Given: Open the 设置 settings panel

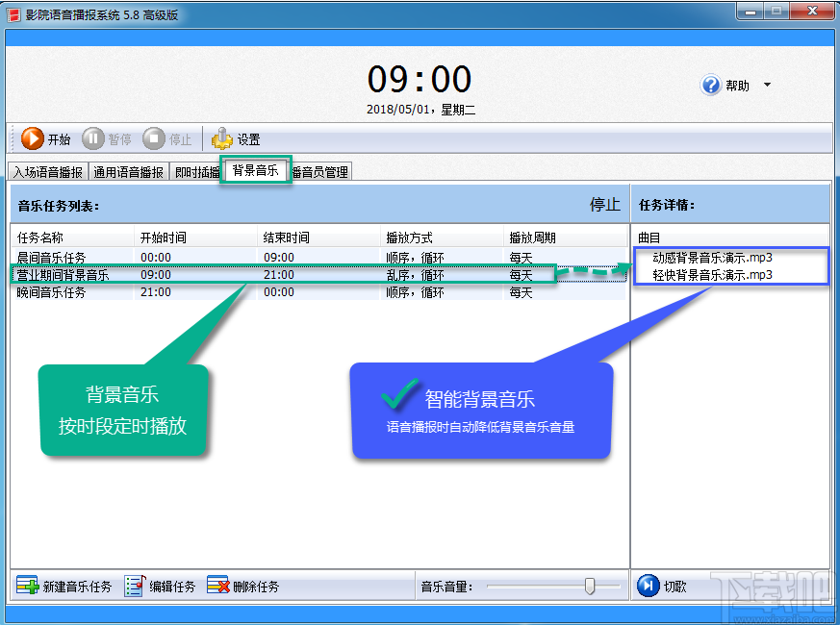Looking at the screenshot, I should [224, 138].
